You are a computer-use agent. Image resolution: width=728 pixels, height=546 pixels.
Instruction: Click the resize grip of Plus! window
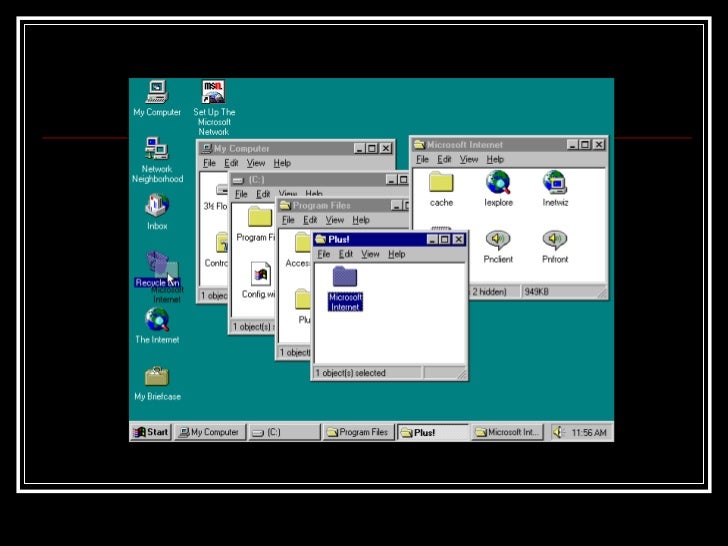(462, 374)
